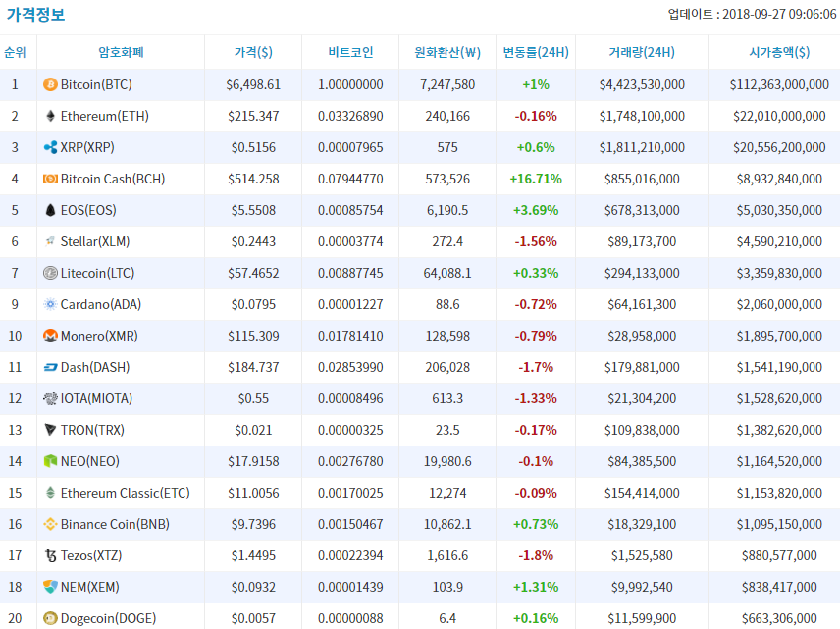The image size is (840, 629).
Task: Select Dash volume $179,881,000
Action: coord(642,368)
